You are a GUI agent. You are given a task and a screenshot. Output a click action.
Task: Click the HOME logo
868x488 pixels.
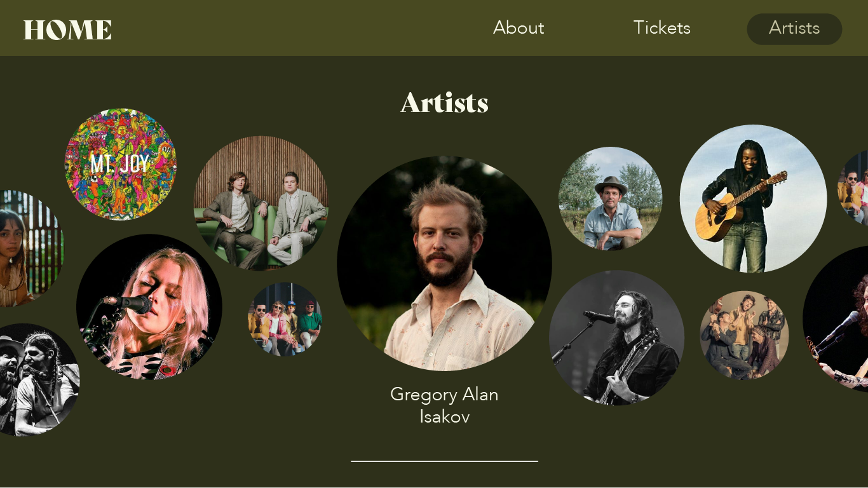coord(67,29)
